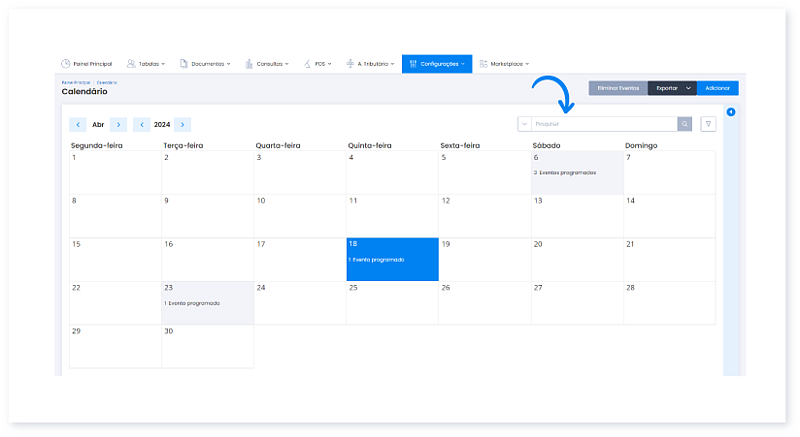Open the Marketplace menu
The image size is (800, 437).
point(504,64)
